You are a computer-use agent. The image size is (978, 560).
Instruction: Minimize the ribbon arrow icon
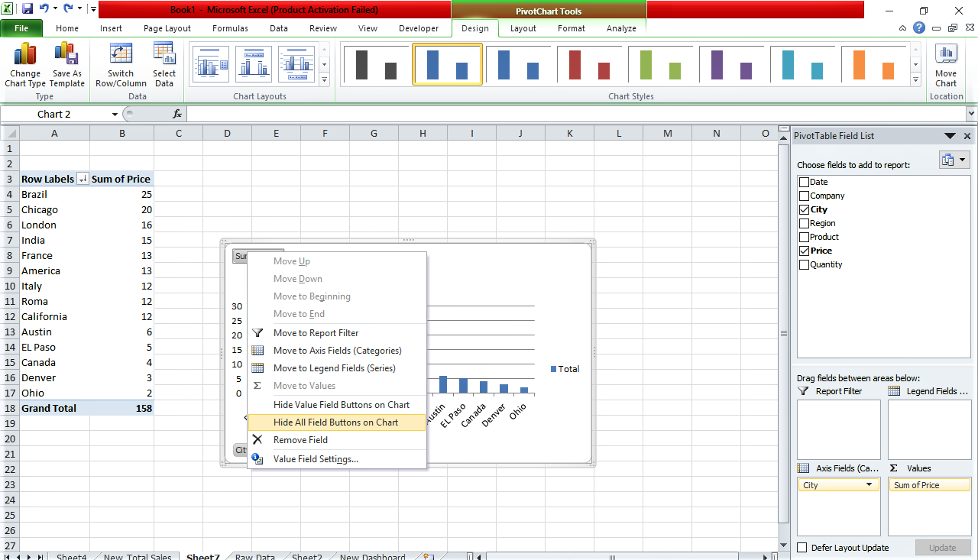pos(904,28)
